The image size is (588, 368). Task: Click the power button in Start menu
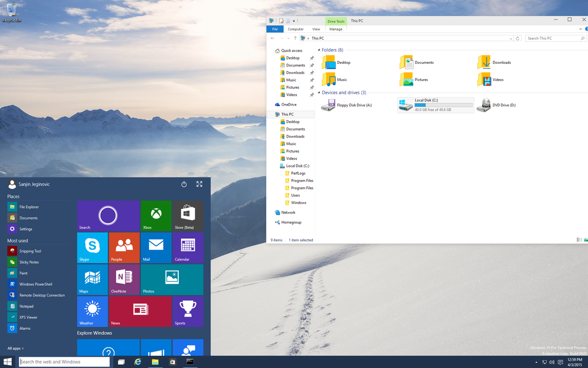click(x=184, y=184)
